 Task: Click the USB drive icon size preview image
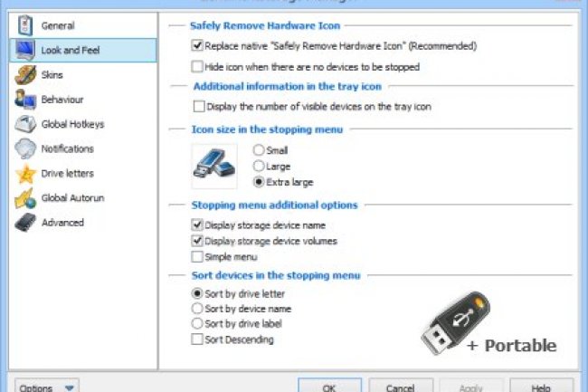pos(214,166)
